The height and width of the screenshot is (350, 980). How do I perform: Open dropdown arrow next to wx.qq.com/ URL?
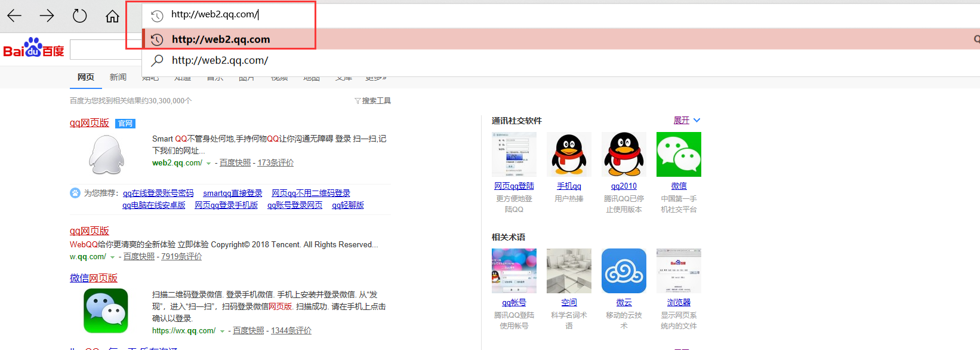[222, 331]
